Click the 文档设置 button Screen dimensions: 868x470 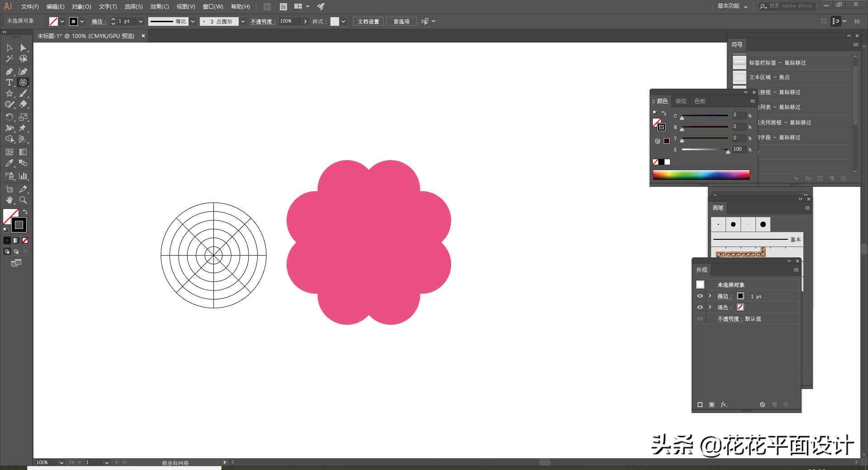tap(368, 21)
